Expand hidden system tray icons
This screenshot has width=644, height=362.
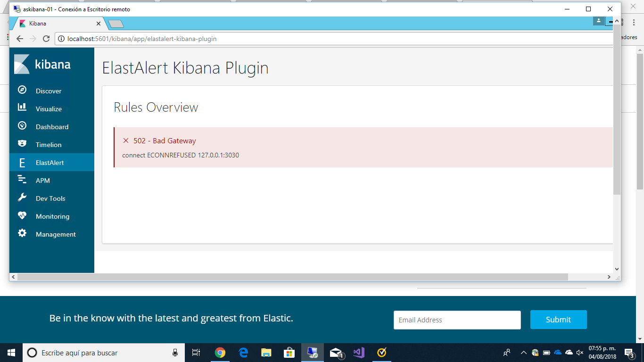(523, 353)
